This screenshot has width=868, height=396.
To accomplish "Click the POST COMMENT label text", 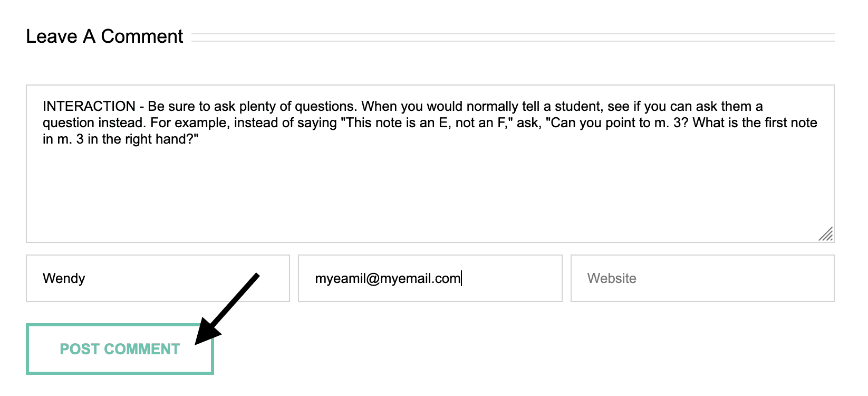I will tap(120, 349).
